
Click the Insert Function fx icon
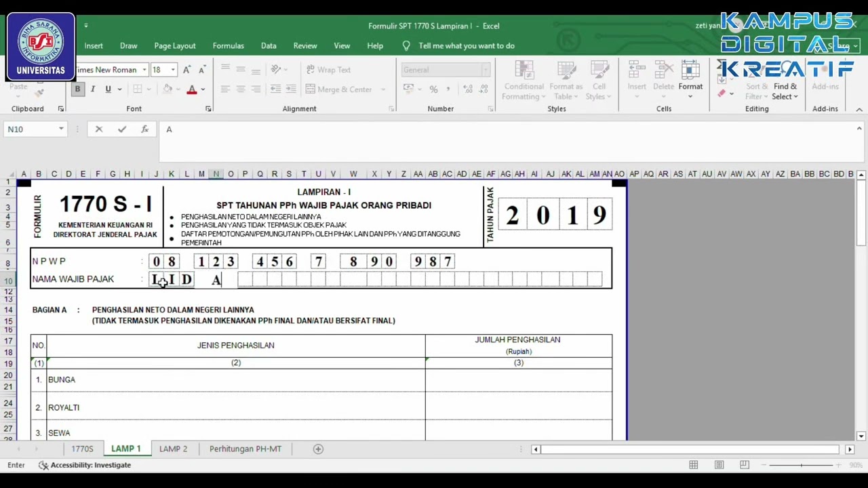click(x=144, y=129)
